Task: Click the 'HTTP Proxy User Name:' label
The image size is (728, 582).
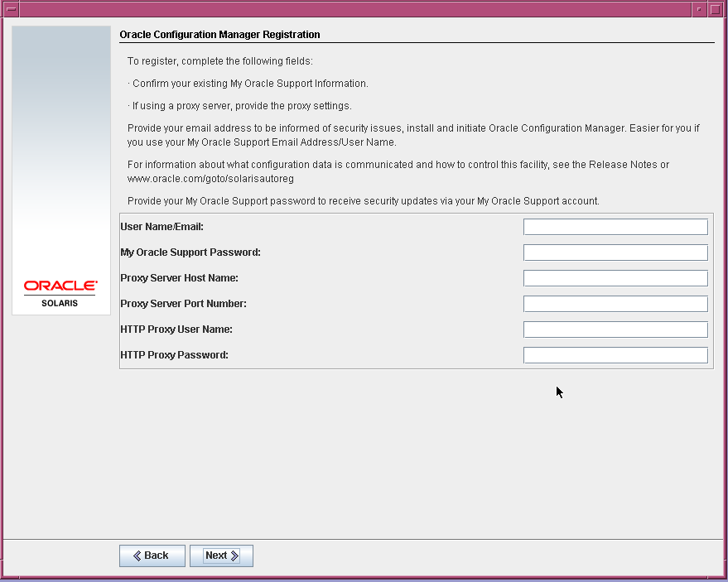Action: [176, 329]
